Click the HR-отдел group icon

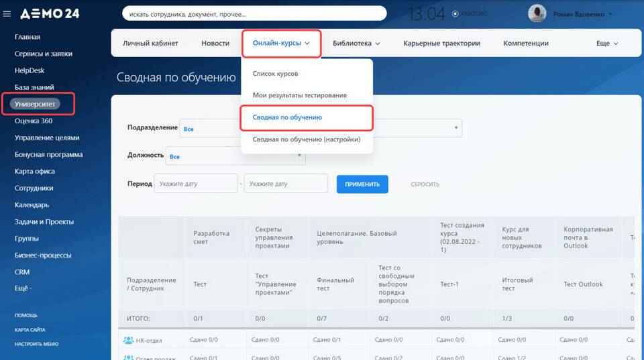(128, 341)
